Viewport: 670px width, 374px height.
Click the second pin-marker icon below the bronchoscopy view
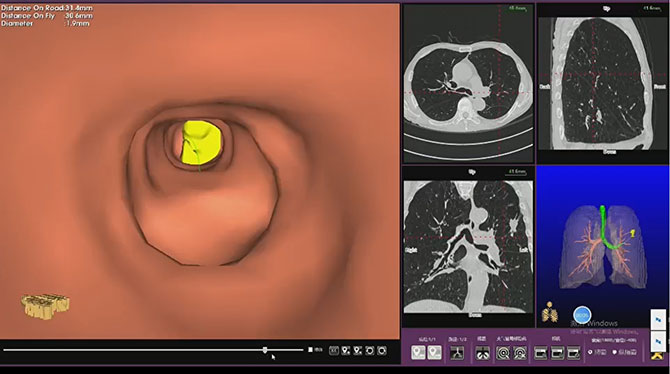coord(358,350)
